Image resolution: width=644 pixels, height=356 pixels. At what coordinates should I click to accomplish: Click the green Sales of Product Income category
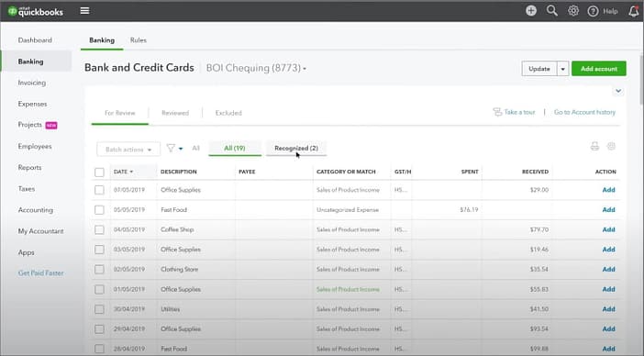tap(348, 290)
